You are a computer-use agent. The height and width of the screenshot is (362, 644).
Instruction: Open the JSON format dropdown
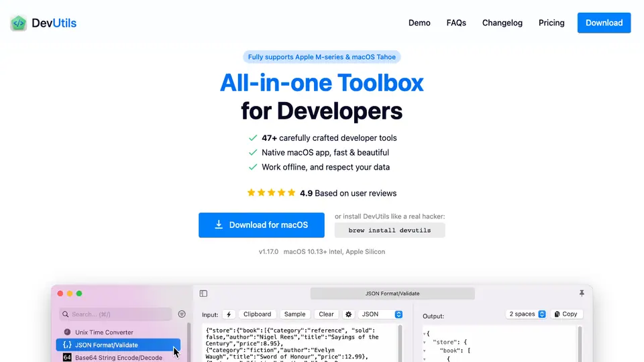(x=380, y=314)
